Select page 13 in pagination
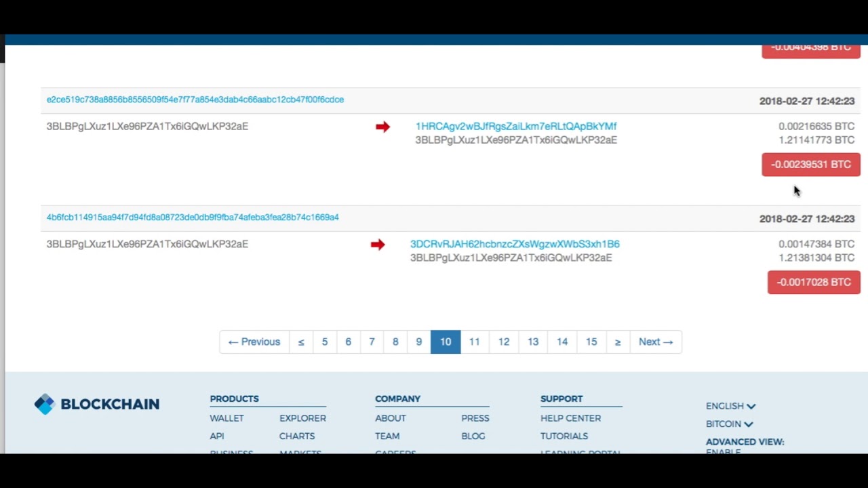Image resolution: width=868 pixels, height=488 pixels. (533, 342)
